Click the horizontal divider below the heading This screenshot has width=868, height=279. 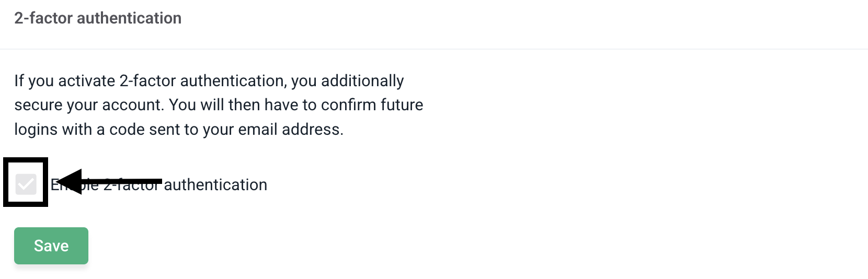point(434,49)
